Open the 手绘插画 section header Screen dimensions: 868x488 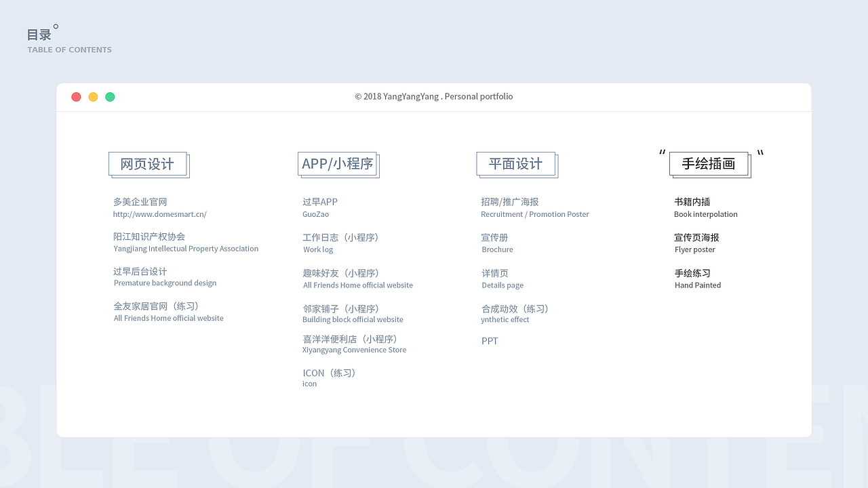[x=709, y=163]
